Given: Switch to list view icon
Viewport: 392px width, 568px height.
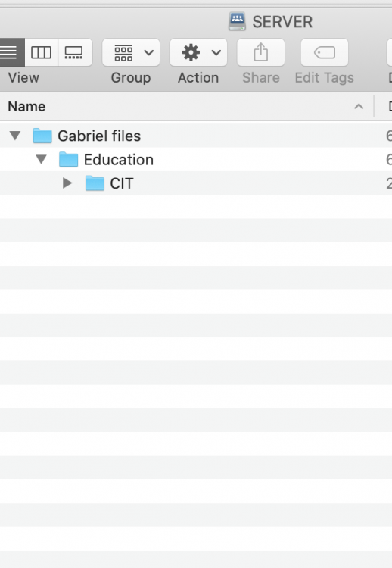Looking at the screenshot, I should (11, 52).
